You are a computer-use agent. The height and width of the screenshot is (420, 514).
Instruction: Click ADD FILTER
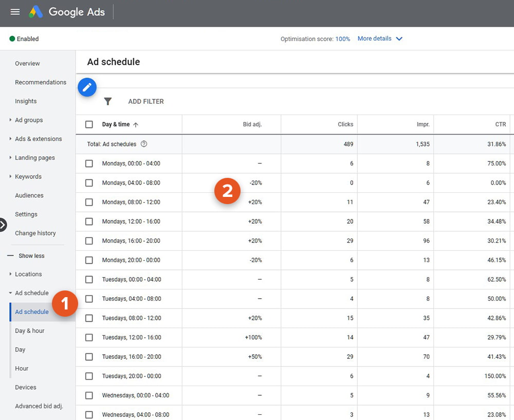146,102
